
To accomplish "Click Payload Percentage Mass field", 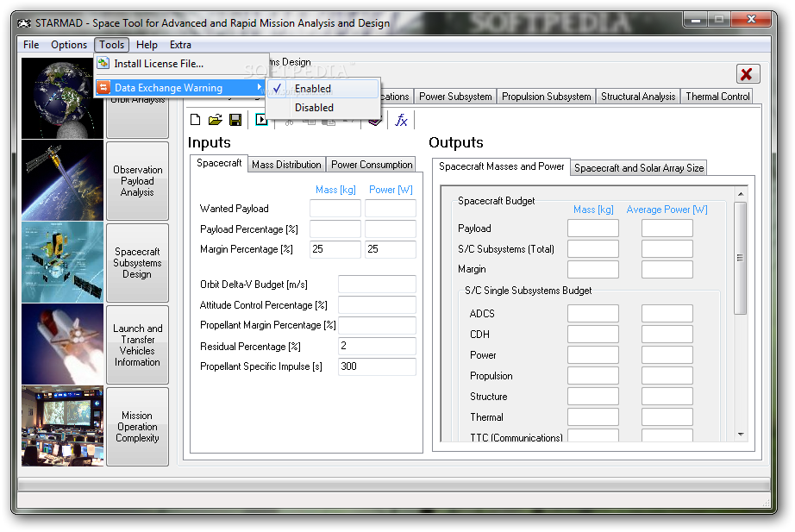I will [335, 228].
